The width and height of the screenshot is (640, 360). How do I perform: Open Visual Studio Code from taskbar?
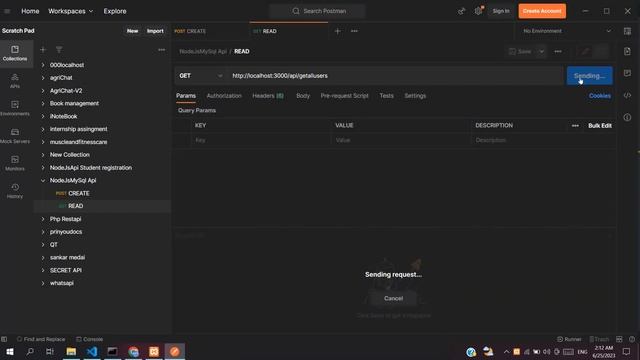pyautogui.click(x=92, y=351)
